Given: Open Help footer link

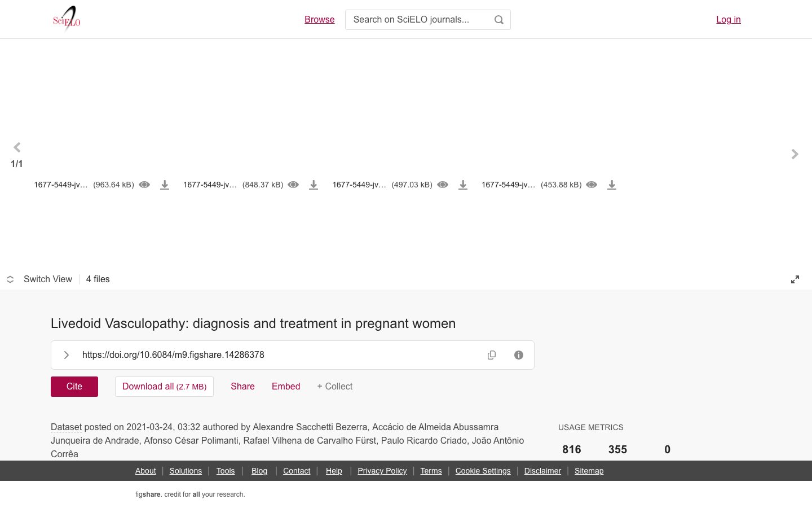Looking at the screenshot, I should (x=334, y=471).
